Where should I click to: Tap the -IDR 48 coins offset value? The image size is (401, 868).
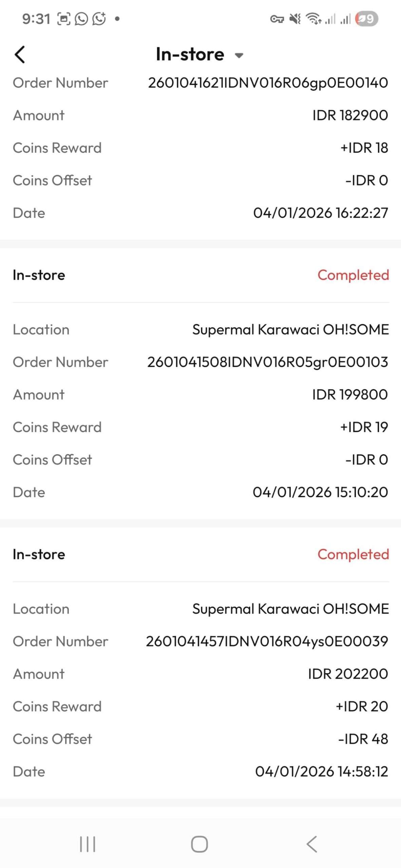click(363, 739)
